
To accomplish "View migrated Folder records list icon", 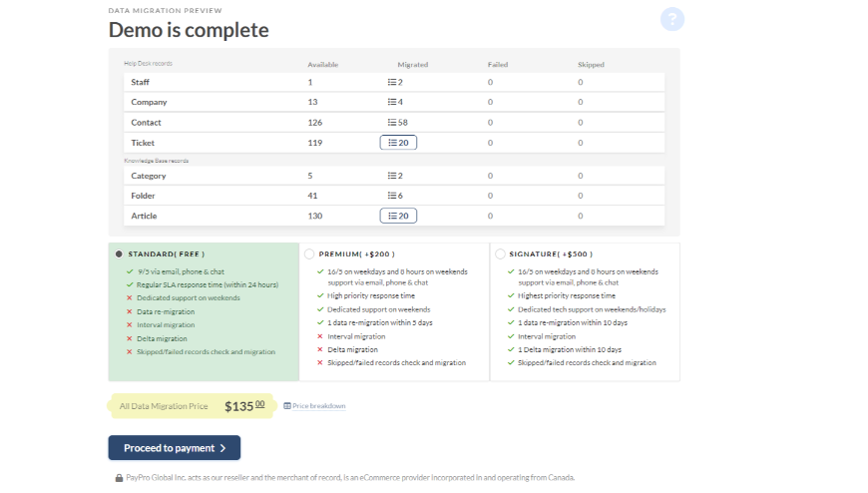I will point(392,196).
